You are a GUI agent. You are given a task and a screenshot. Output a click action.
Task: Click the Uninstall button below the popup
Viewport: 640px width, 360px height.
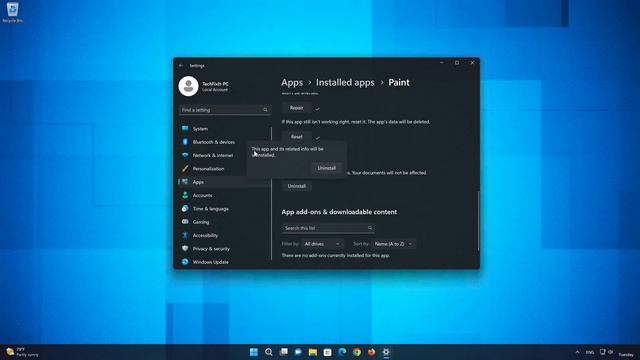297,186
